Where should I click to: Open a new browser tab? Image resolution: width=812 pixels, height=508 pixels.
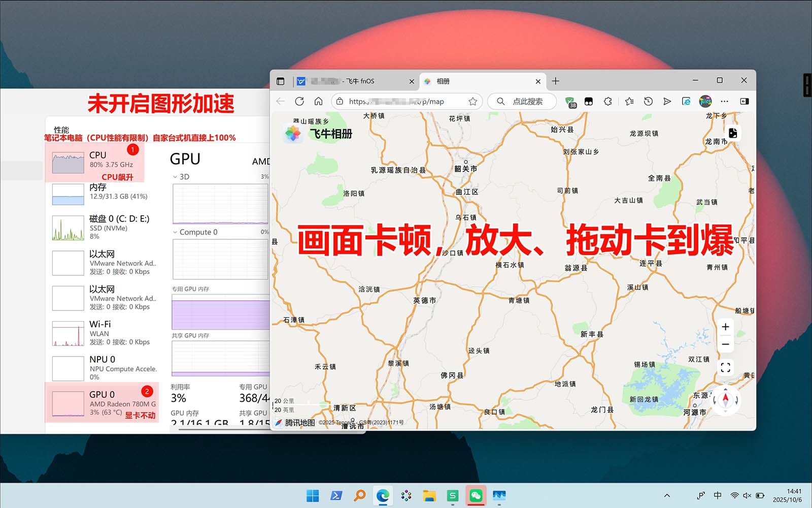coord(556,81)
